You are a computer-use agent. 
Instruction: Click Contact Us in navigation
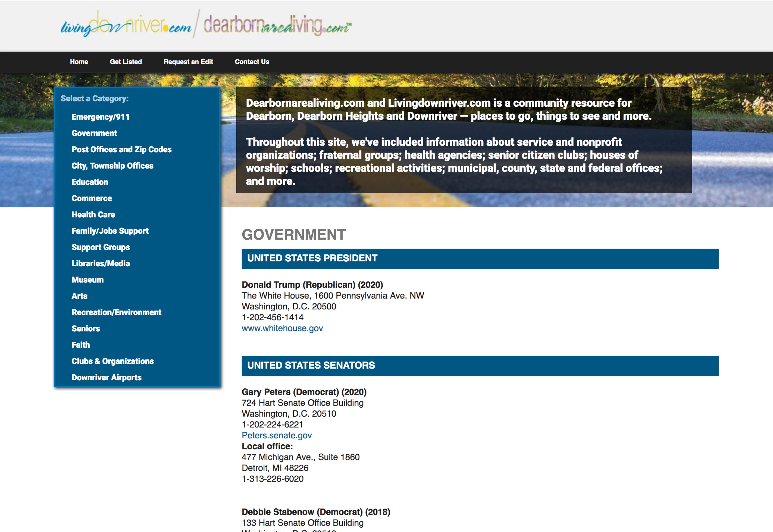(x=252, y=62)
